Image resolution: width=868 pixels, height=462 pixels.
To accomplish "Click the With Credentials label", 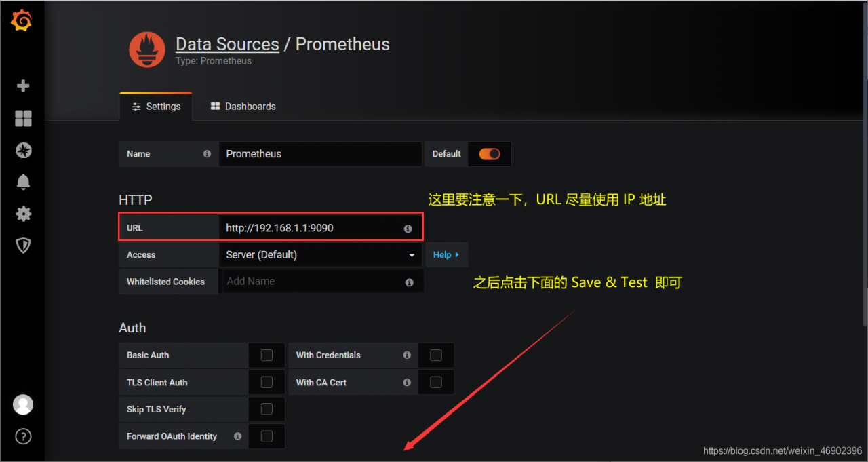I will pos(328,355).
